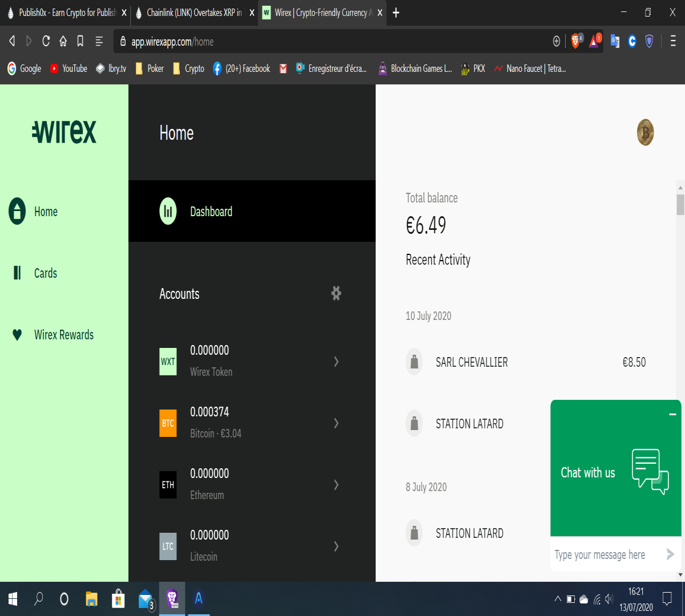Open Mail app from taskbar
The height and width of the screenshot is (616, 685).
pyautogui.click(x=146, y=599)
